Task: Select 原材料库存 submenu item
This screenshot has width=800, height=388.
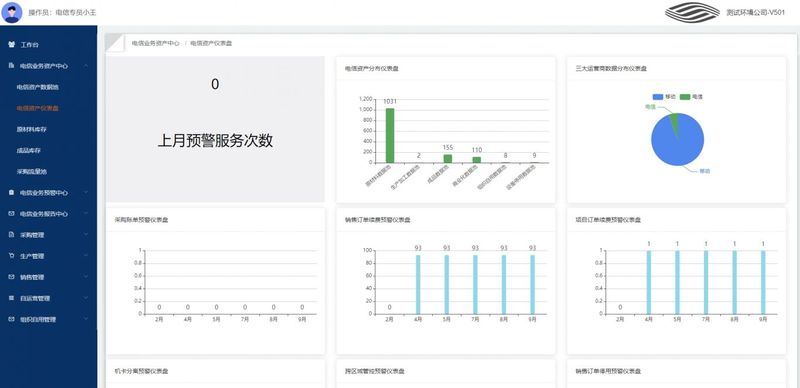Action: (32, 130)
